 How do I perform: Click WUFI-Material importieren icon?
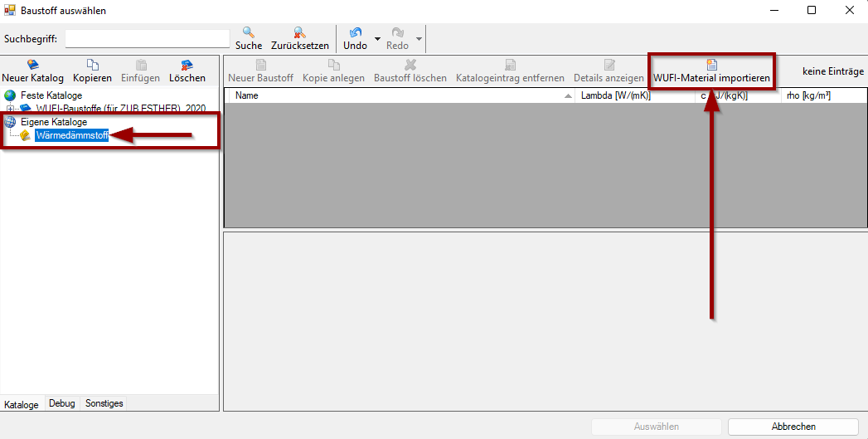tap(711, 66)
